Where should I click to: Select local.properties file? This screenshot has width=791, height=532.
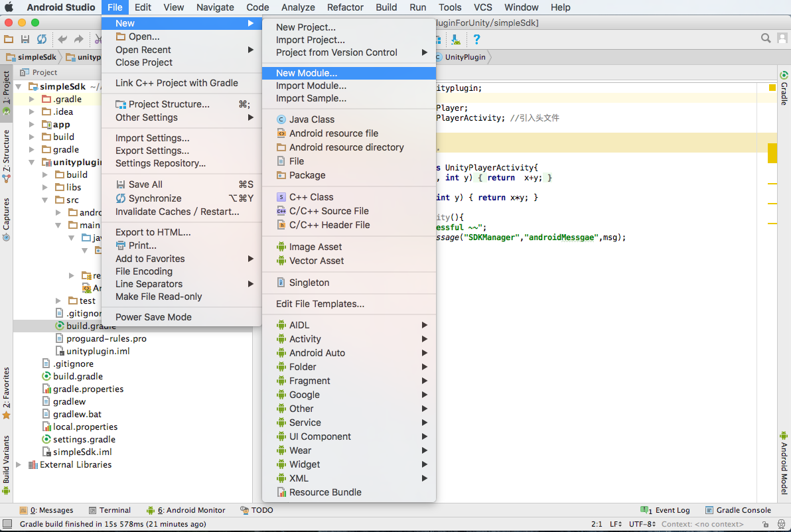pos(80,427)
